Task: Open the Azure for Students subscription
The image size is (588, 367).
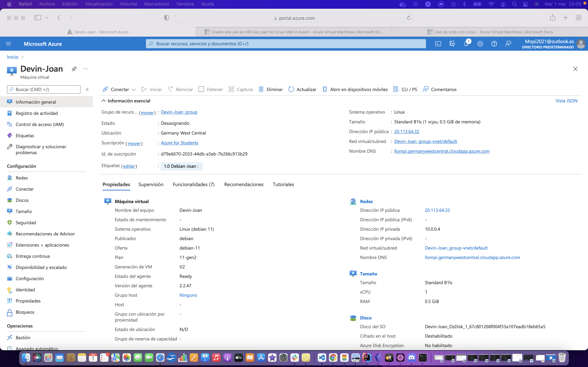Action: [179, 143]
